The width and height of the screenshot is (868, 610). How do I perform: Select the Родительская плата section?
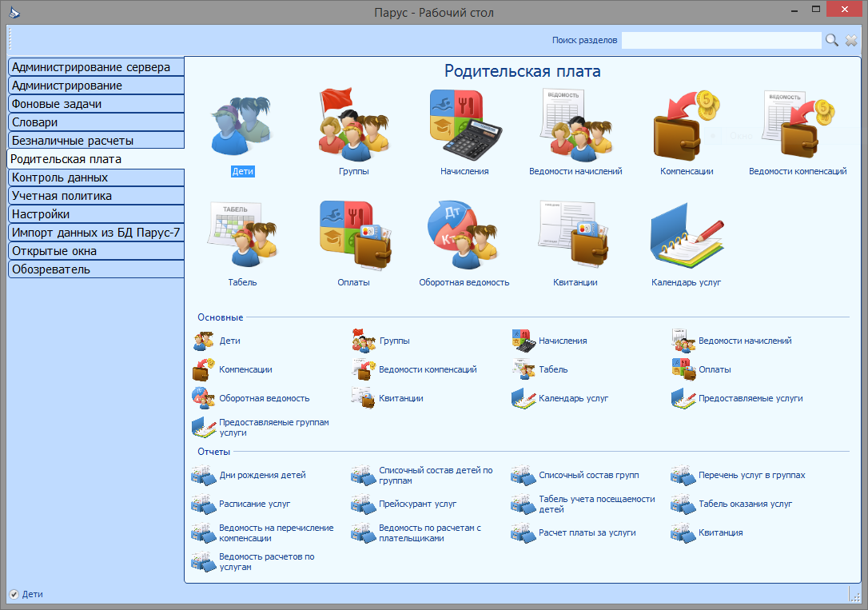coord(97,159)
